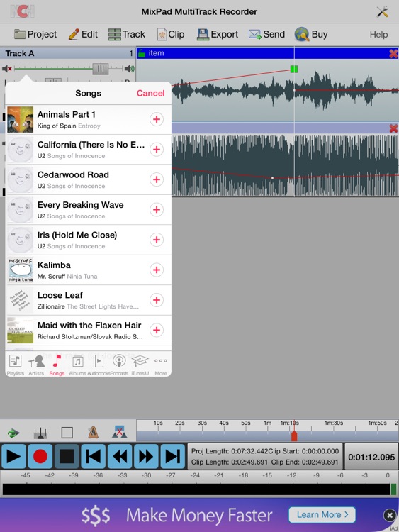Add Every Breaking Wave with its plus button
Screen dimensions: 399x532
click(157, 210)
